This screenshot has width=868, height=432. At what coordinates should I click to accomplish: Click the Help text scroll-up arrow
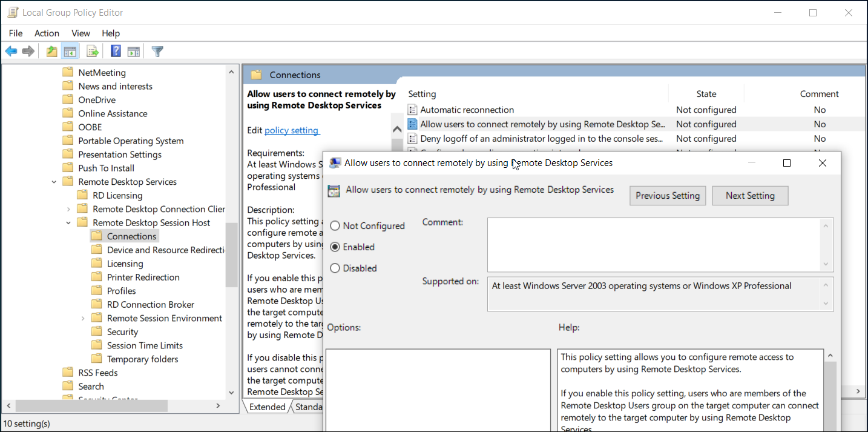pos(830,356)
